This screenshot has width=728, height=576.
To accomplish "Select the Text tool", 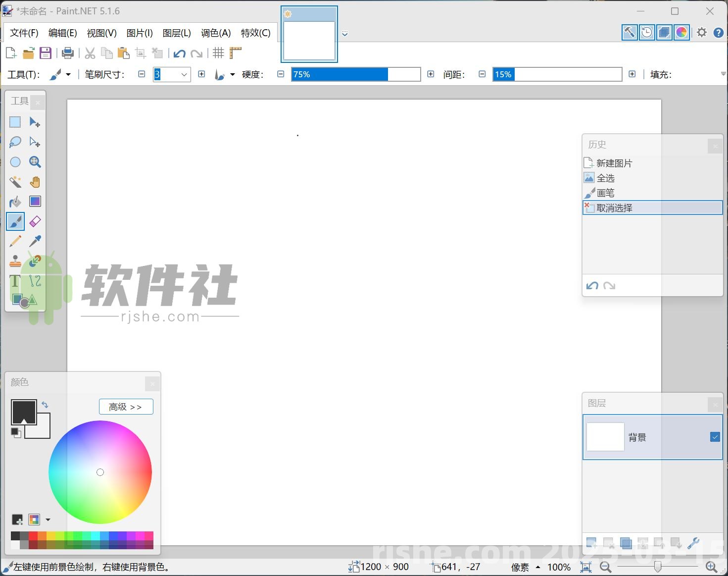I will click(15, 281).
